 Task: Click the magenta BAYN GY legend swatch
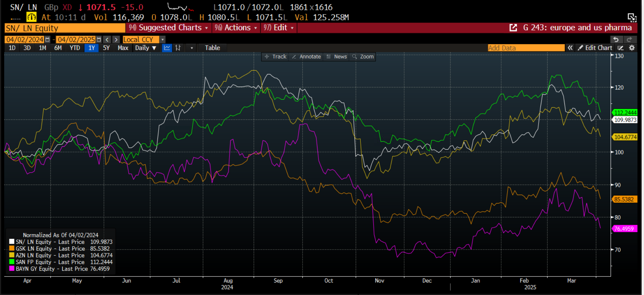(12, 269)
